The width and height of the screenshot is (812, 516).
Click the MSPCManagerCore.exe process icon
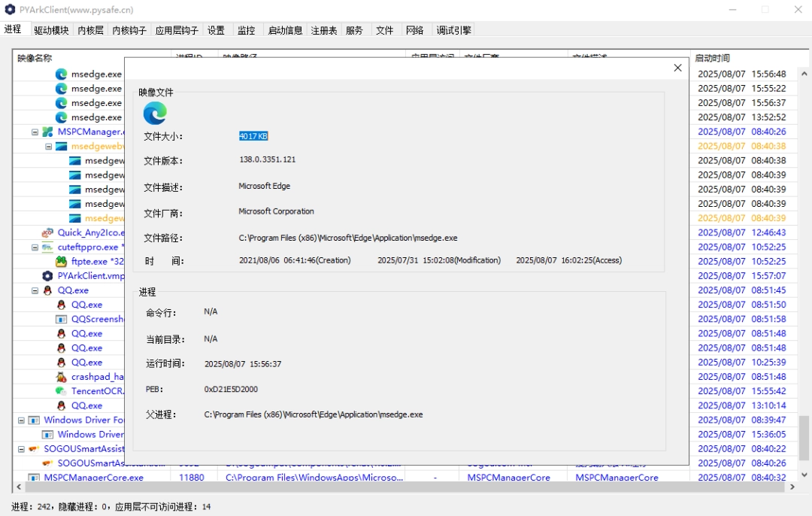(34, 478)
